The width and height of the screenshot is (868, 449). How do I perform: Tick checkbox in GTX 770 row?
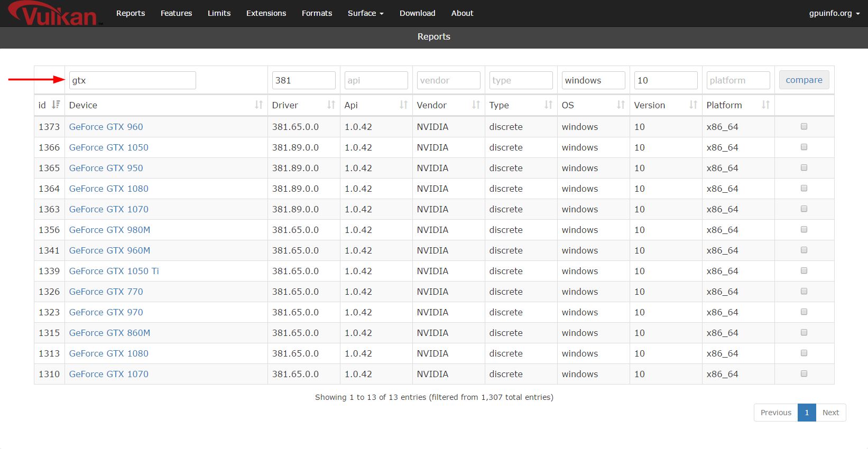804,291
